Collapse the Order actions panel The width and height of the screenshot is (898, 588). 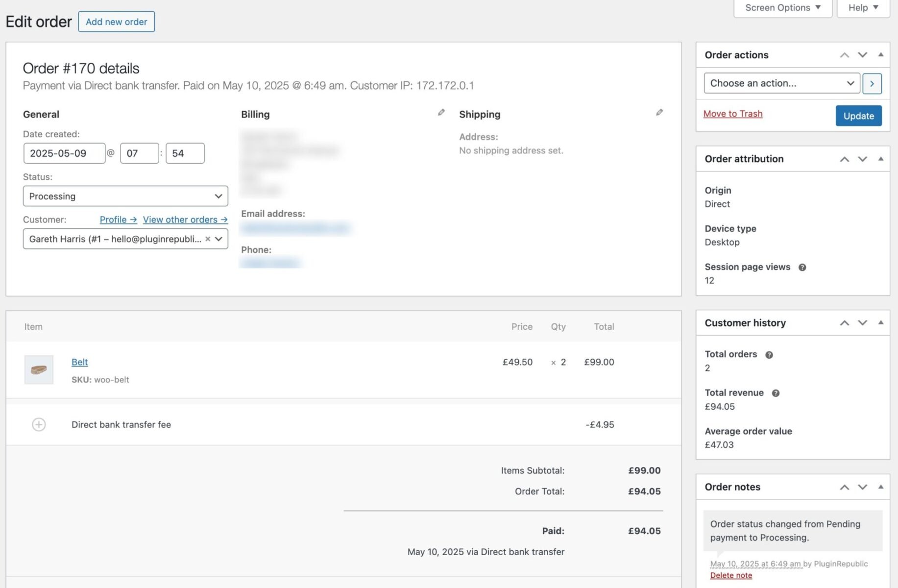[881, 55]
